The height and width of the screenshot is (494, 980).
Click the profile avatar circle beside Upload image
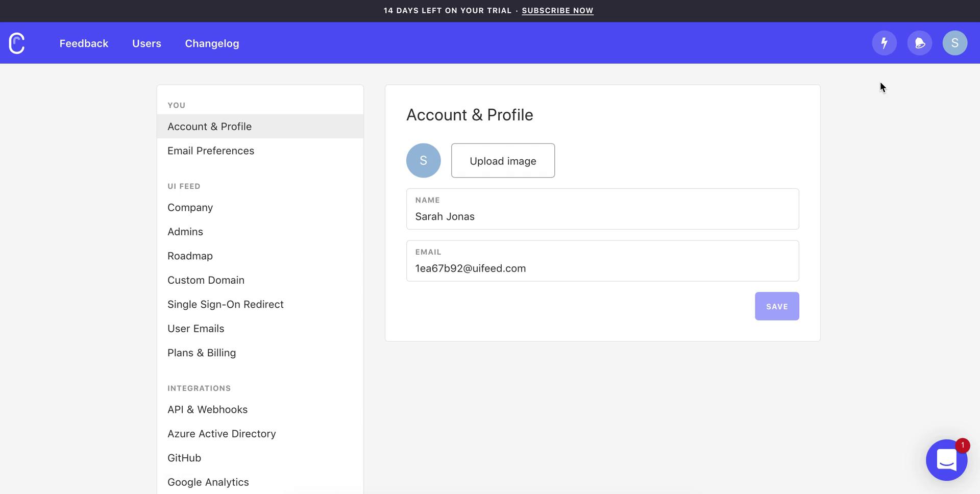[x=423, y=161]
